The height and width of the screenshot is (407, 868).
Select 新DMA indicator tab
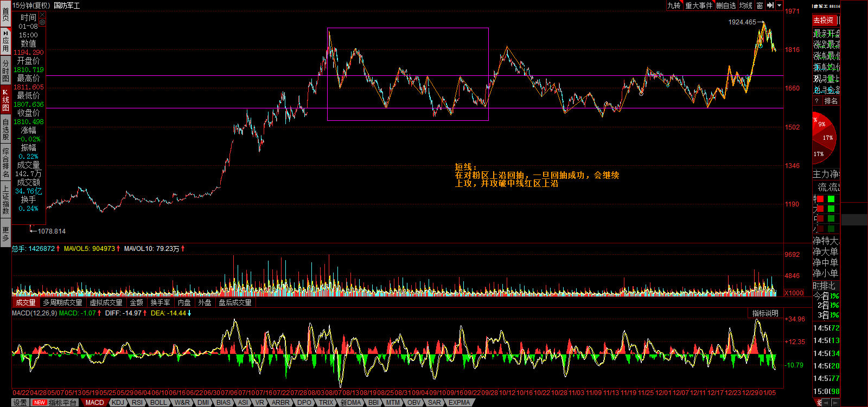[350, 403]
